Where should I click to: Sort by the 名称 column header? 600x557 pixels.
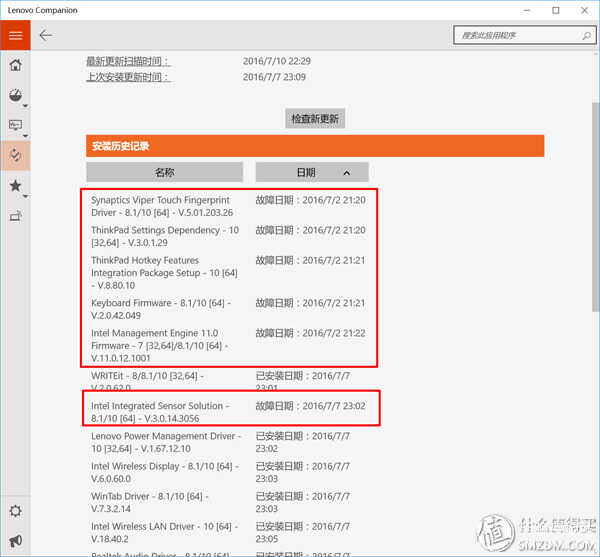click(165, 172)
